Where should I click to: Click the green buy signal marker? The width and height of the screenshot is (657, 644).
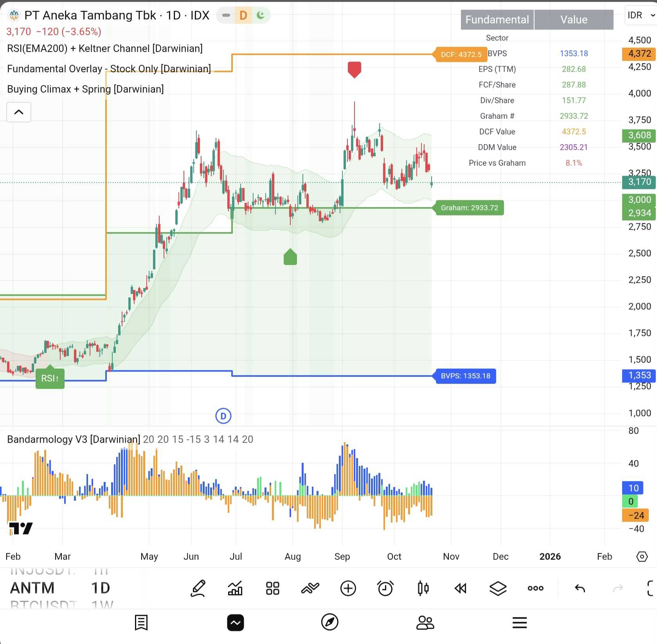pos(290,257)
